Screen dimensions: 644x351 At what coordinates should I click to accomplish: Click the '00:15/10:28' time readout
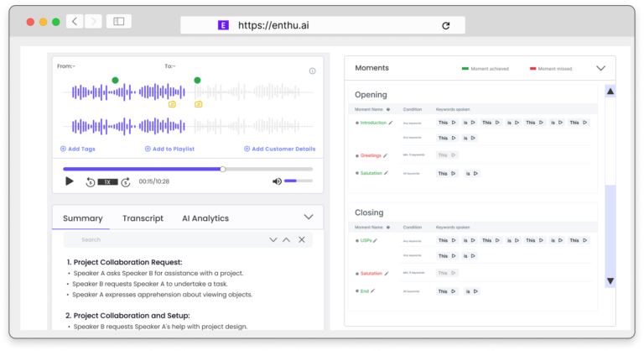pyautogui.click(x=154, y=181)
